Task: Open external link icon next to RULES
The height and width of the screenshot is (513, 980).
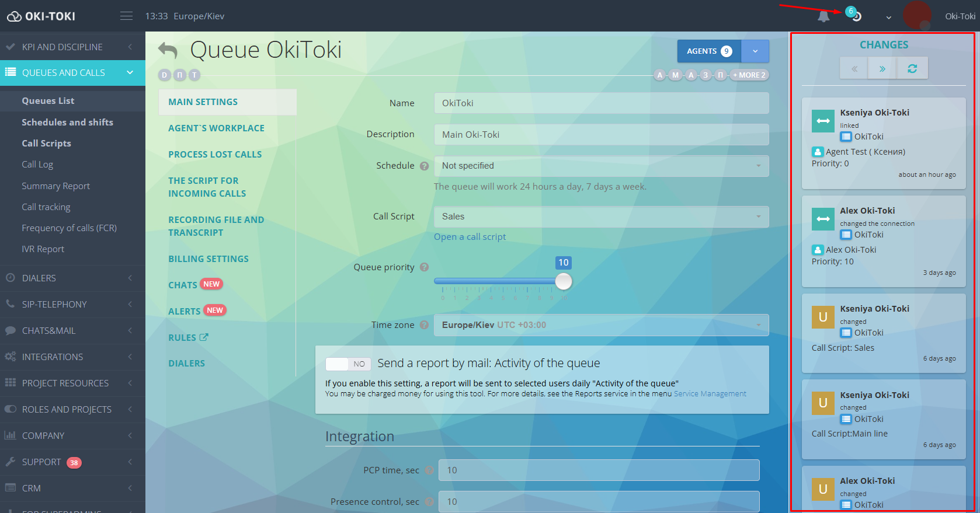Action: pyautogui.click(x=204, y=337)
